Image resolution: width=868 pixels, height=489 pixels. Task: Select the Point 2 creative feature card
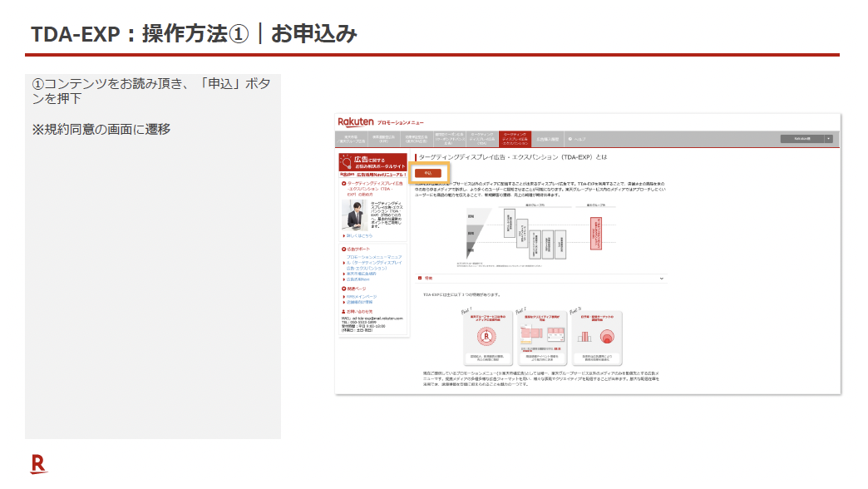[542, 338]
